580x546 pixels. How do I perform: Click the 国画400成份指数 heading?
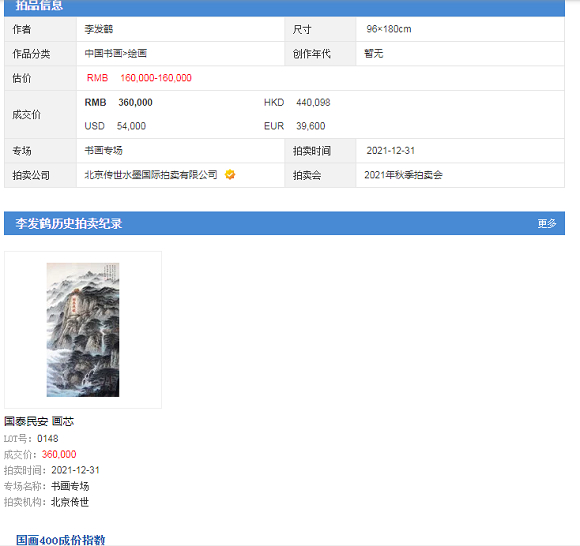[61, 540]
